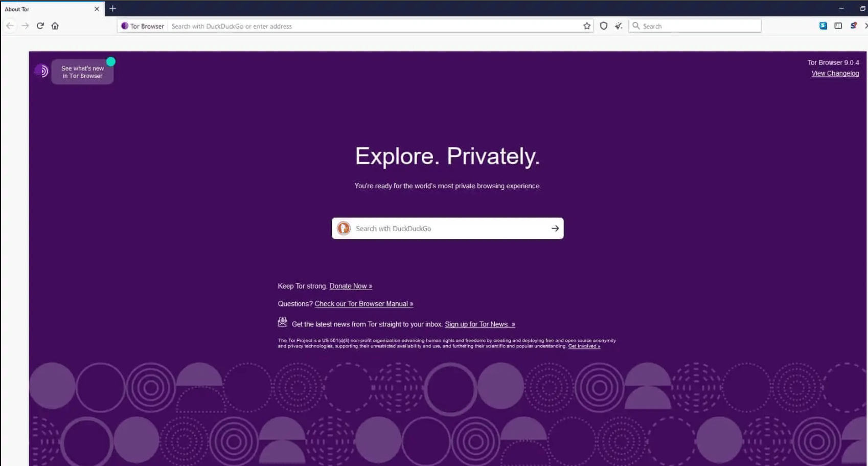Viewport: 868px width, 466px height.
Task: Click the Tor logo with notification dot
Action: (x=41, y=71)
